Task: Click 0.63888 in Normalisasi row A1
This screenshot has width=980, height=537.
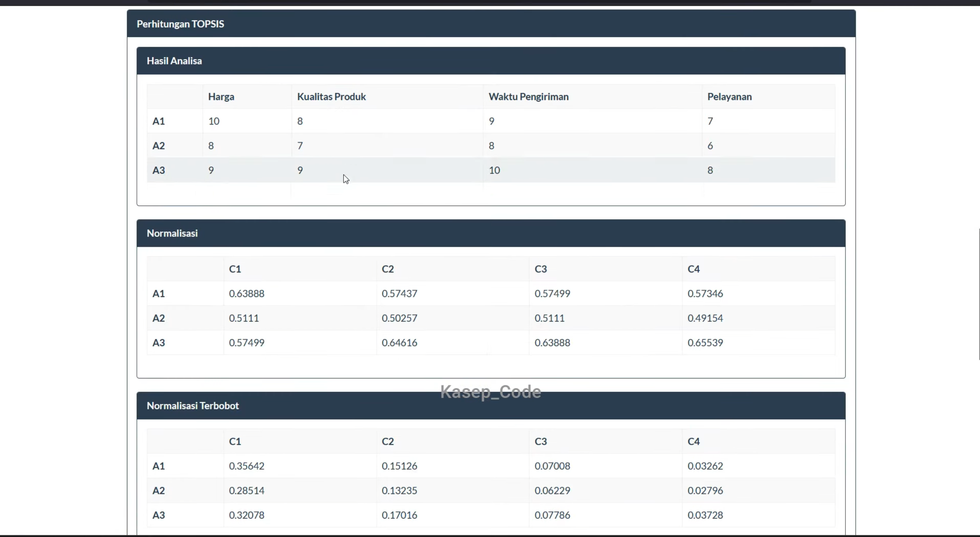Action: click(247, 294)
